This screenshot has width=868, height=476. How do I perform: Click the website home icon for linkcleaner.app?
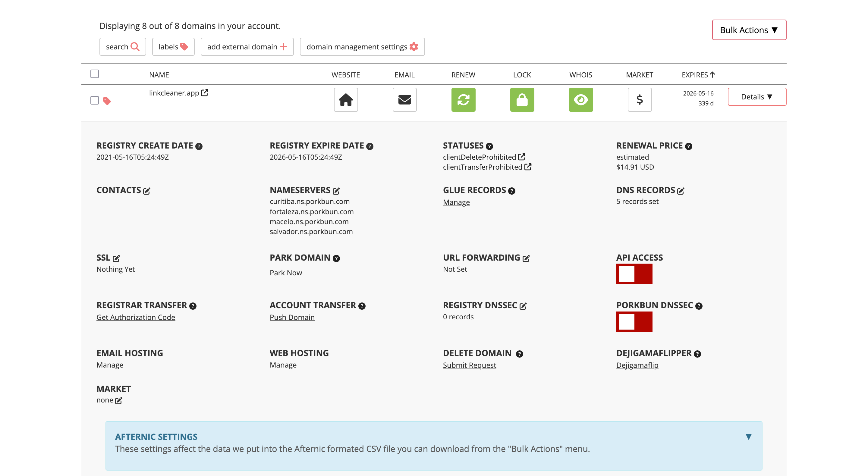point(346,100)
